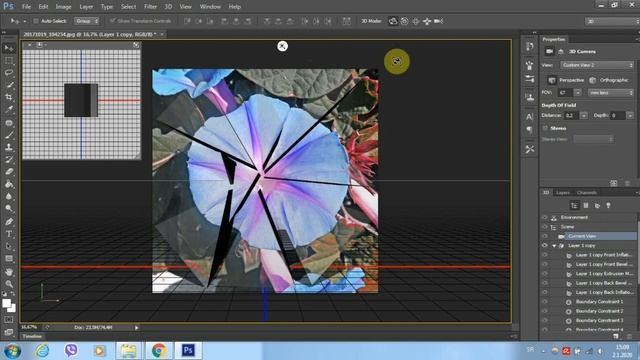Open the File menu
Image resolution: width=640 pixels, height=360 pixels.
pyautogui.click(x=26, y=7)
